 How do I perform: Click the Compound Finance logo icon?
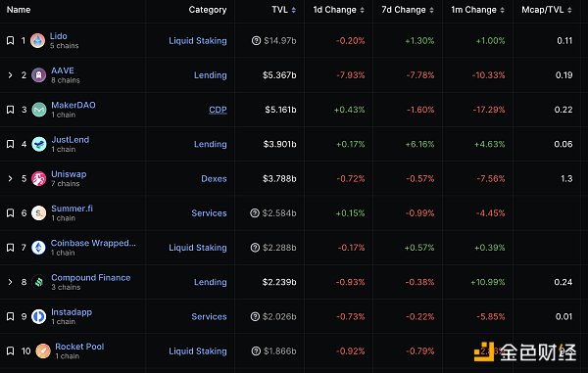click(38, 282)
